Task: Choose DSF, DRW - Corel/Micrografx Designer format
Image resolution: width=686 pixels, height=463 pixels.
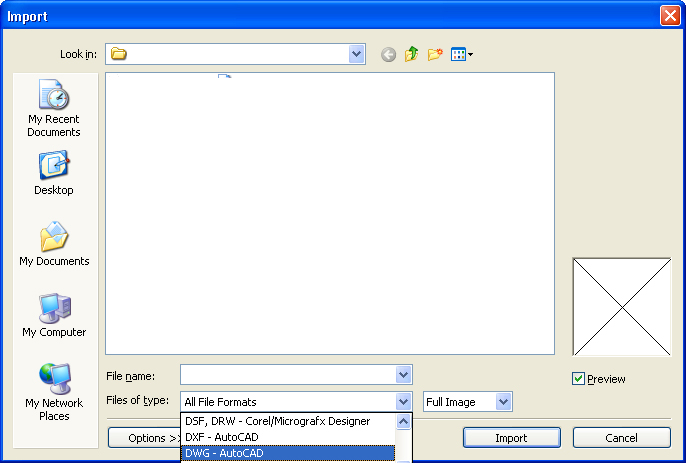Action: click(x=288, y=421)
